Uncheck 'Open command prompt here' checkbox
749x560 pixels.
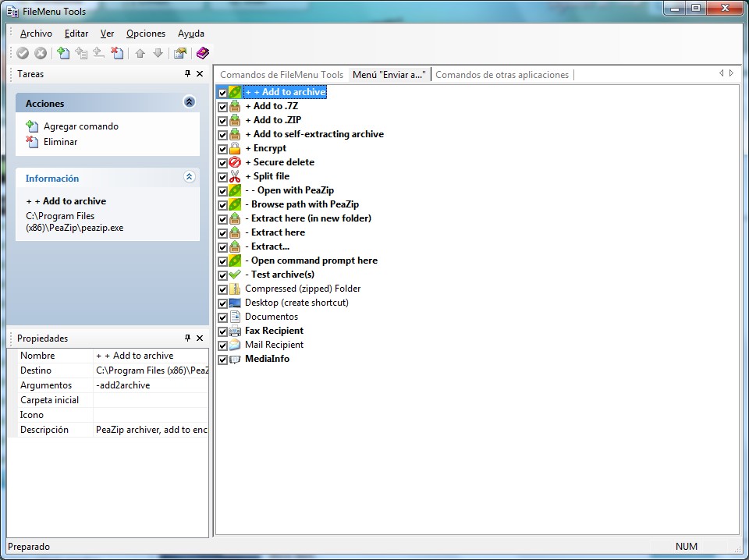point(222,261)
